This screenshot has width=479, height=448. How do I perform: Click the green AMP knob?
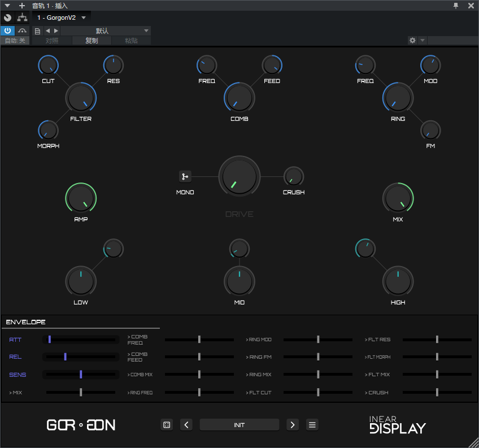click(81, 198)
